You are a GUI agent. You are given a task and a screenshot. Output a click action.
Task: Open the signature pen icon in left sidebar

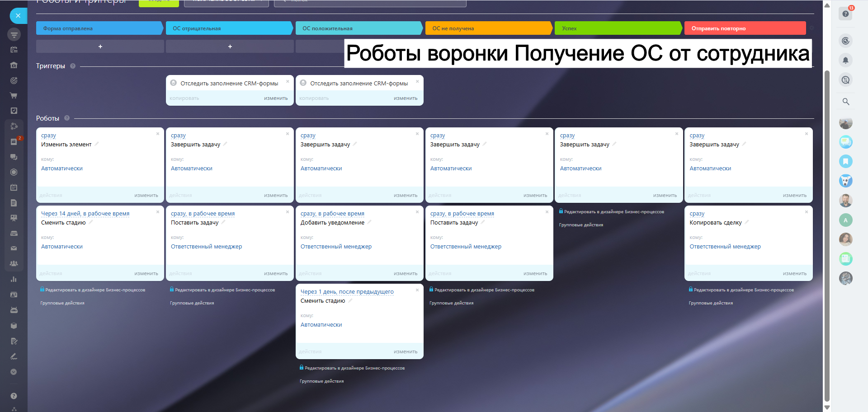click(x=14, y=356)
